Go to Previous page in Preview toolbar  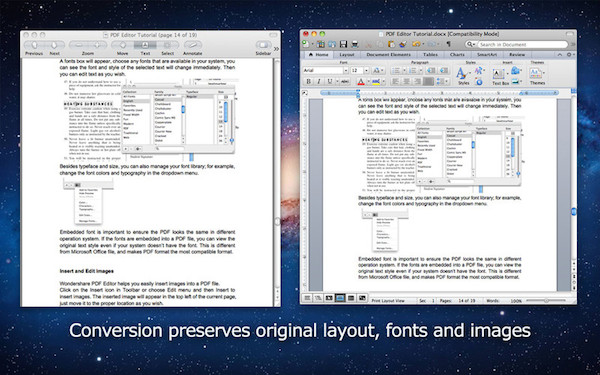[34, 45]
